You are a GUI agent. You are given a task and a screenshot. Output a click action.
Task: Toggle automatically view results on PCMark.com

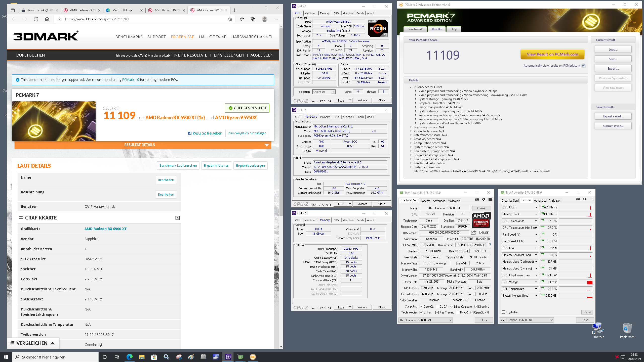(x=583, y=66)
